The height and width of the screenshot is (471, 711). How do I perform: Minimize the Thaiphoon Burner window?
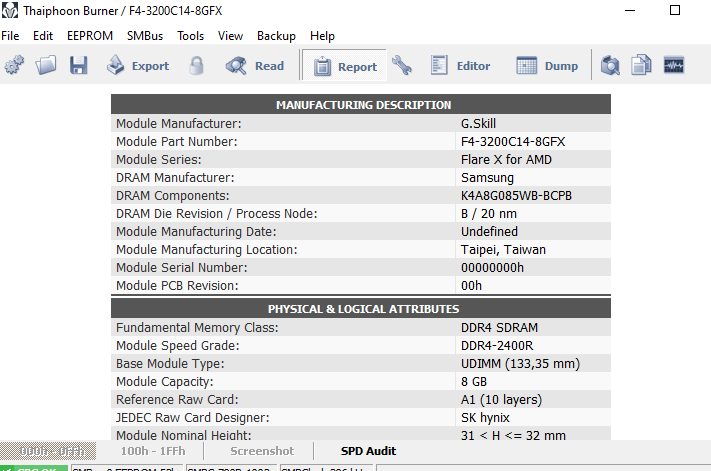click(630, 10)
